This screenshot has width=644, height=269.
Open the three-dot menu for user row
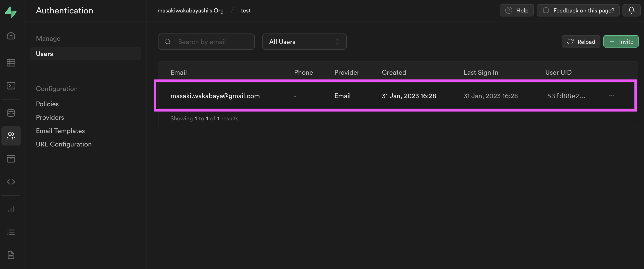point(611,96)
